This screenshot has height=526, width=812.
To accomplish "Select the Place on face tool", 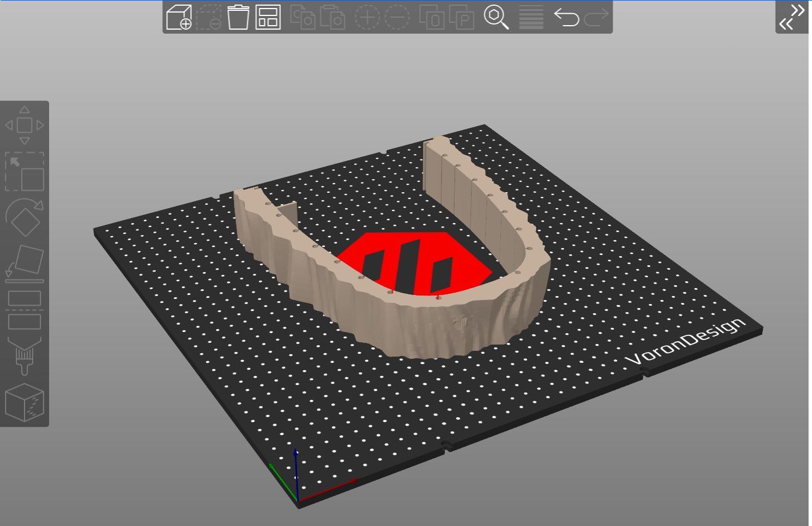I will tap(25, 264).
